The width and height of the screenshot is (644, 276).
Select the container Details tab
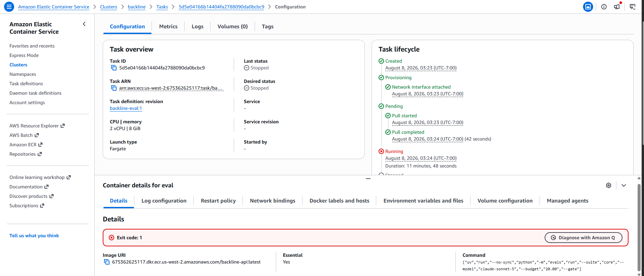119,201
